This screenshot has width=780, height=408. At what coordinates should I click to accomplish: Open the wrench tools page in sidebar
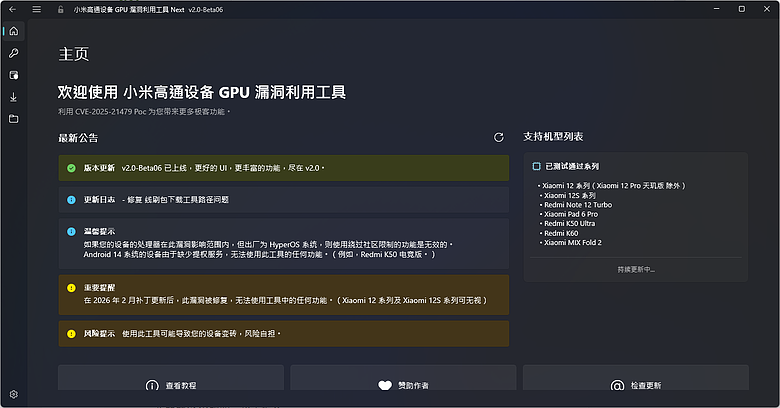click(x=13, y=53)
